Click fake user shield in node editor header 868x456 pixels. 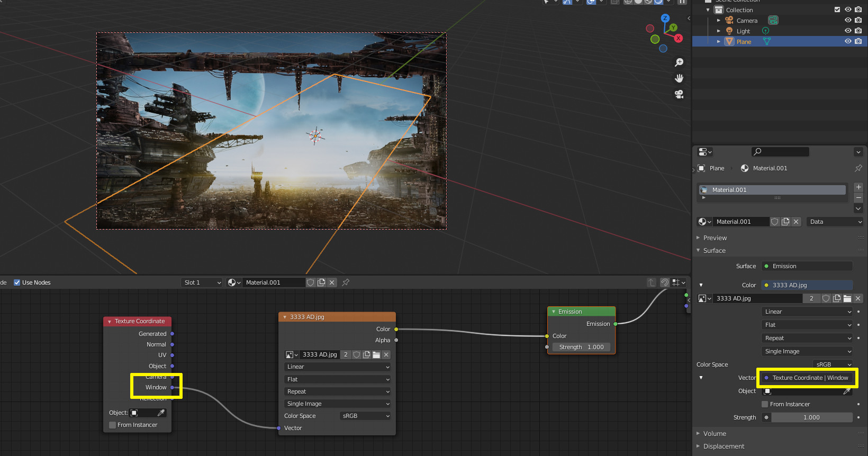[311, 282]
